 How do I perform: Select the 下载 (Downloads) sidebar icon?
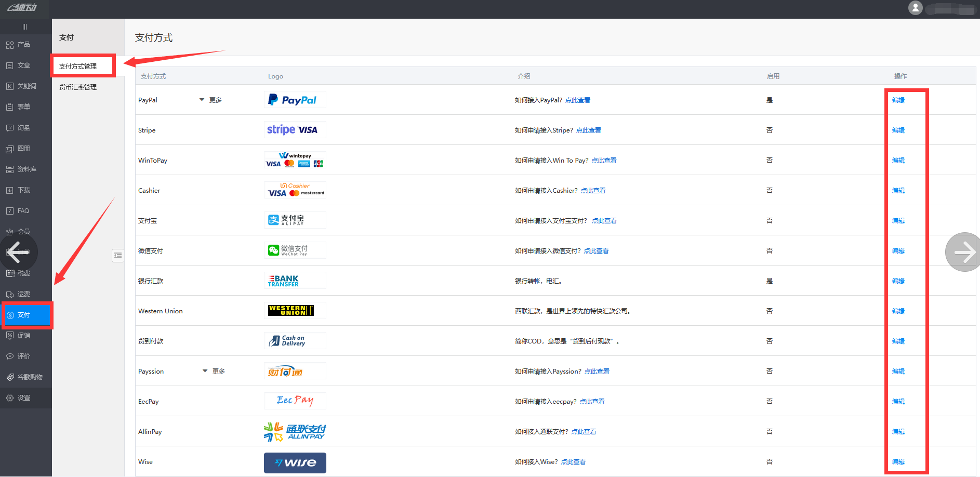point(10,190)
